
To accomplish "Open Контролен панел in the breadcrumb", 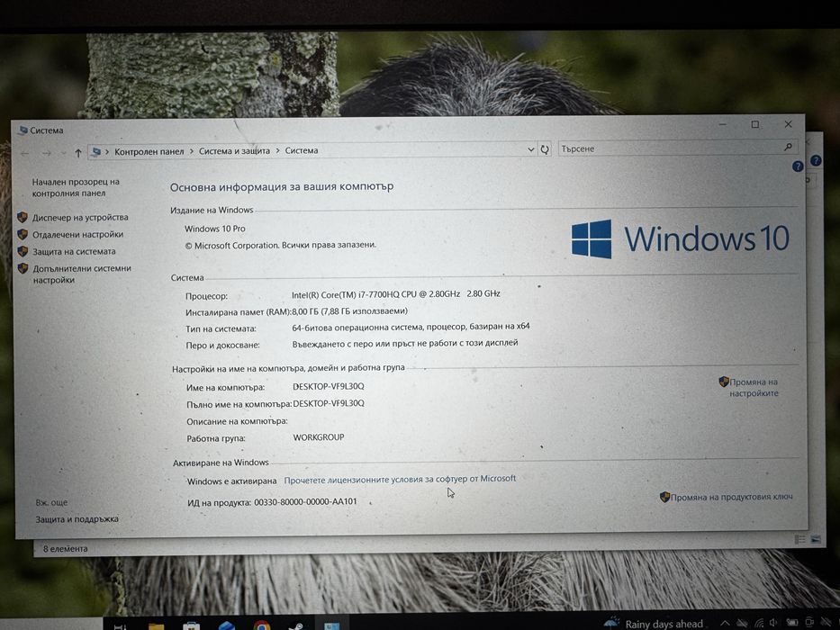I will (x=149, y=152).
